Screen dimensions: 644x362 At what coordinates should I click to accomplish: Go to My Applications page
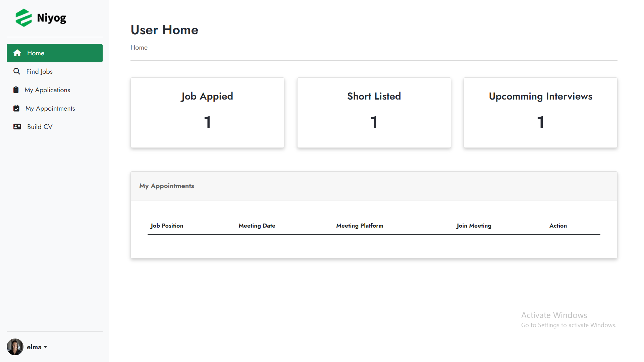pyautogui.click(x=55, y=90)
